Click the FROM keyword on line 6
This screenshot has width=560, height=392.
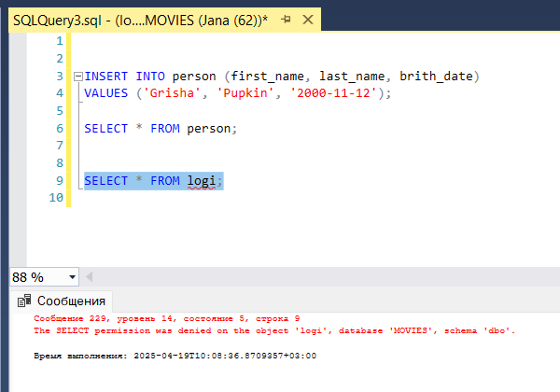[x=165, y=129]
